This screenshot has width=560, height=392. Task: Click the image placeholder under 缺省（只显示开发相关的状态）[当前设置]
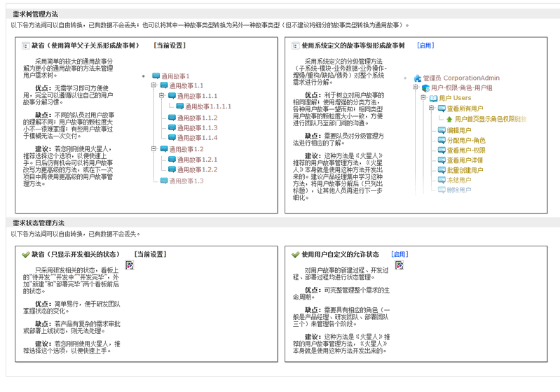[x=130, y=265]
